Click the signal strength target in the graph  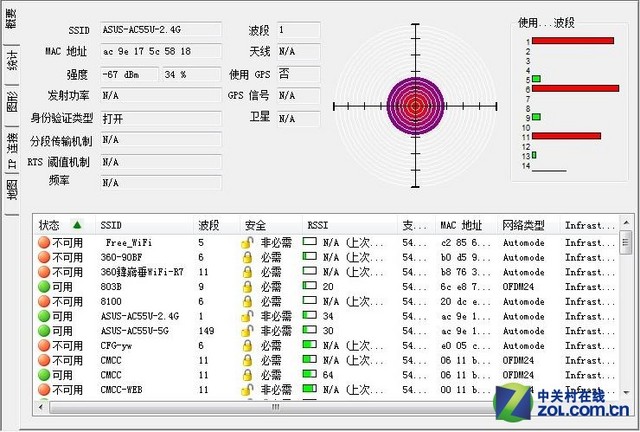[x=416, y=106]
